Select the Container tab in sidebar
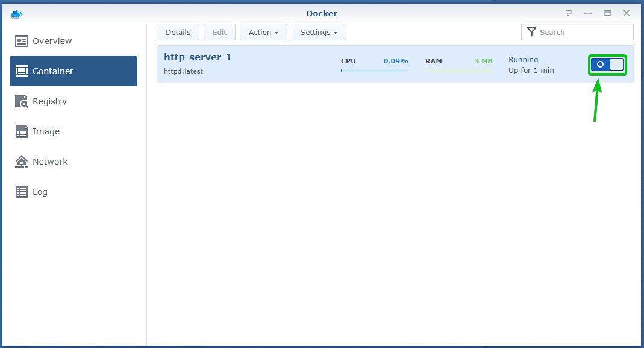The width and height of the screenshot is (644, 348). tap(73, 71)
